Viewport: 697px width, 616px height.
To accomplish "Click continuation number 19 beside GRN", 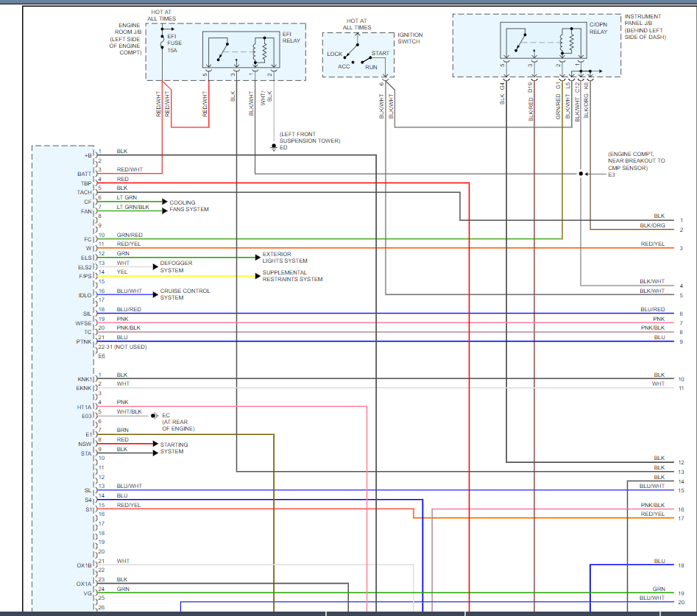I will (x=681, y=593).
